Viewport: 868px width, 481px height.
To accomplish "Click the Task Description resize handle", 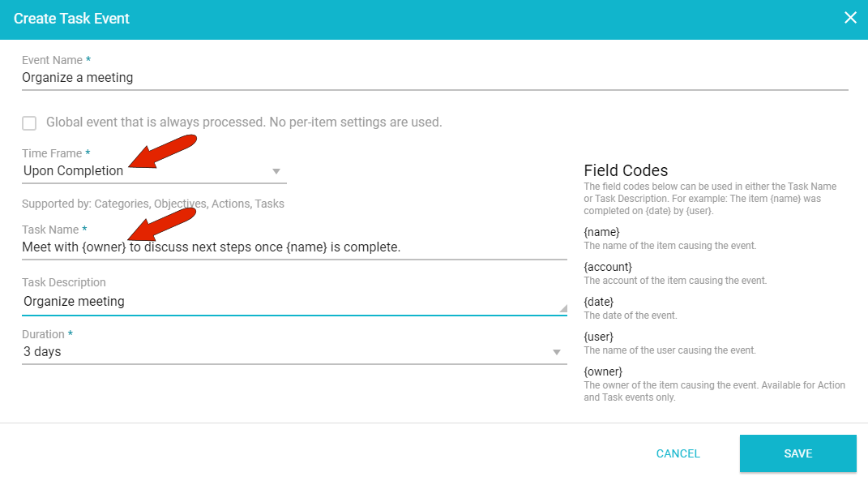I will click(x=562, y=308).
